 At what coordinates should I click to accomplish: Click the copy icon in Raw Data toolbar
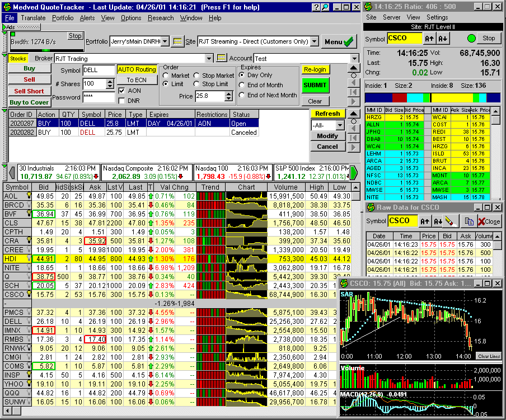[468, 221]
